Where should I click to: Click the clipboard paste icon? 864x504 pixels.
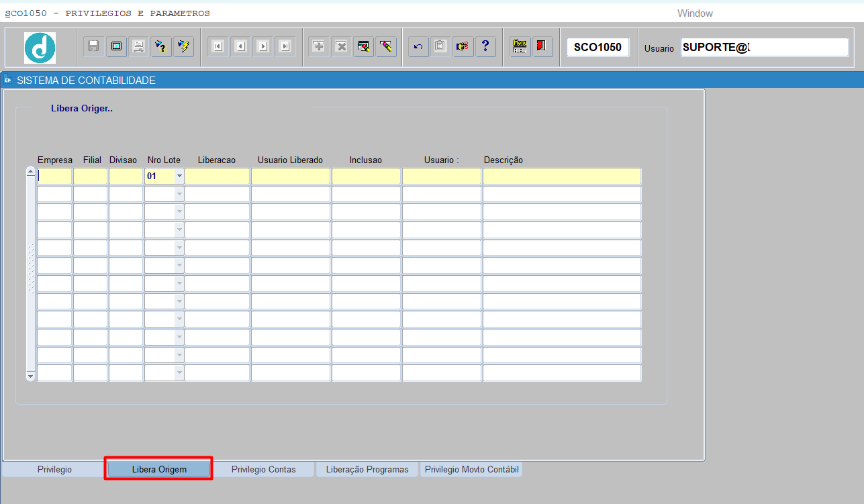tap(440, 46)
